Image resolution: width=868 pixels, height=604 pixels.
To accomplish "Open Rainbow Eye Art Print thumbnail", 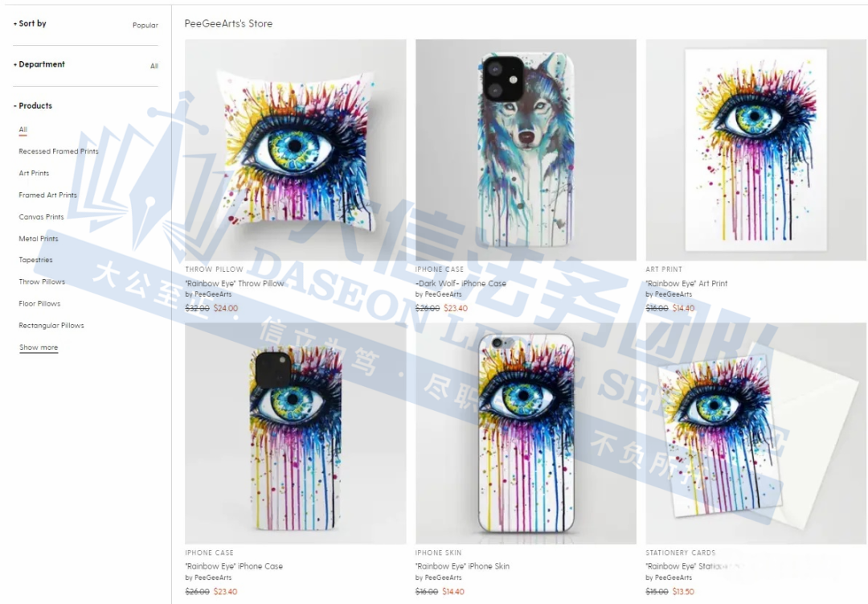I will click(756, 150).
